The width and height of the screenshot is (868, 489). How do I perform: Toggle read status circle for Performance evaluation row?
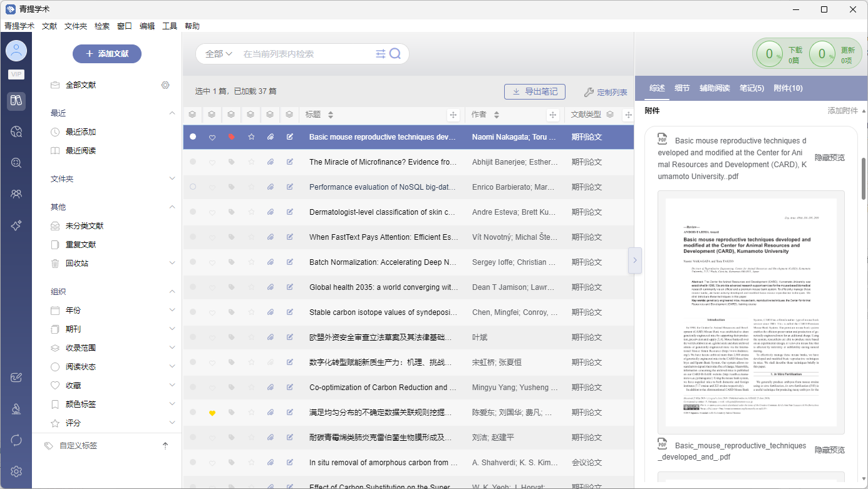(193, 187)
